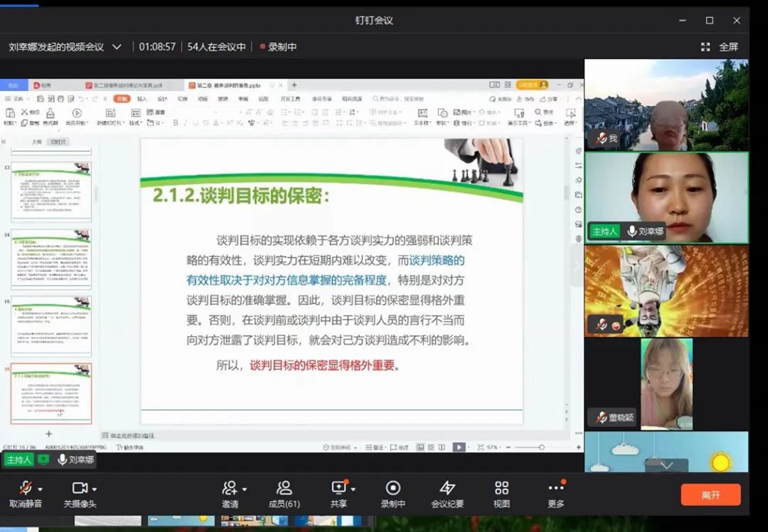This screenshot has height=532, width=768.
Task: Open 会议纪要 meeting minutes
Action: 447,489
